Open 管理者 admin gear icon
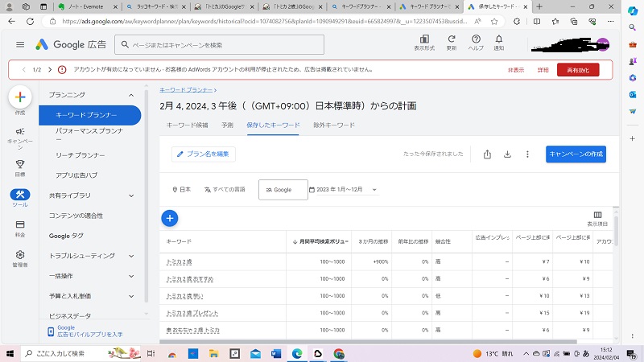The image size is (644, 362). (20, 259)
